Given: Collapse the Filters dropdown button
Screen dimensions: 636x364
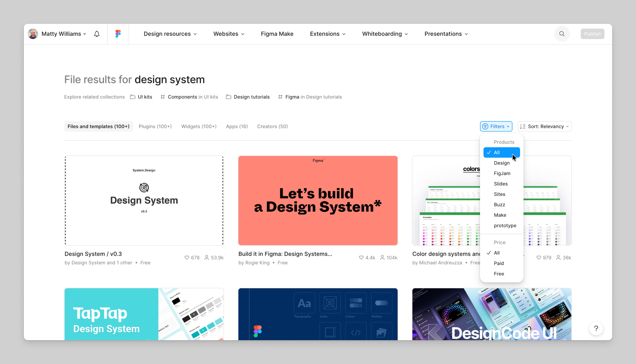Looking at the screenshot, I should pyautogui.click(x=496, y=126).
